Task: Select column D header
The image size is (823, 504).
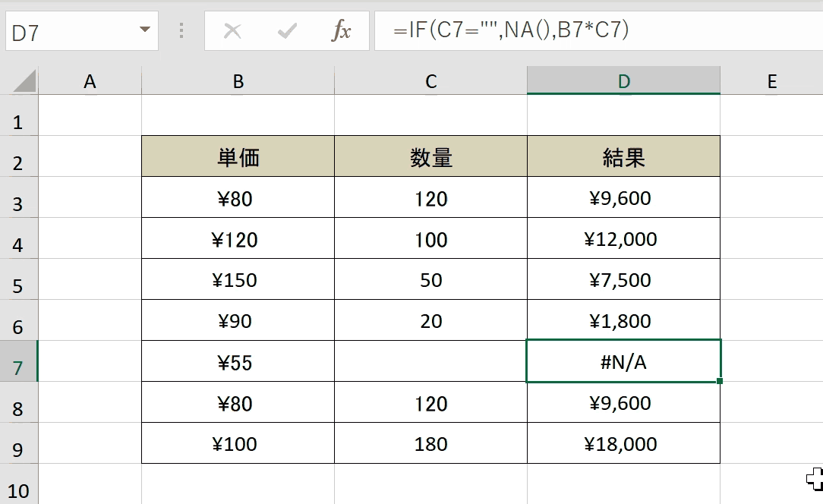Action: click(623, 81)
